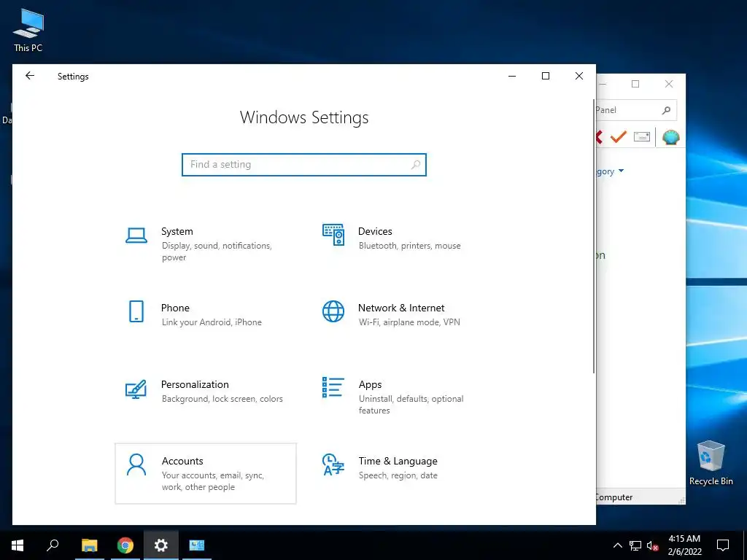Open the Action Center notifications icon
Image resolution: width=747 pixels, height=560 pixels.
click(723, 545)
